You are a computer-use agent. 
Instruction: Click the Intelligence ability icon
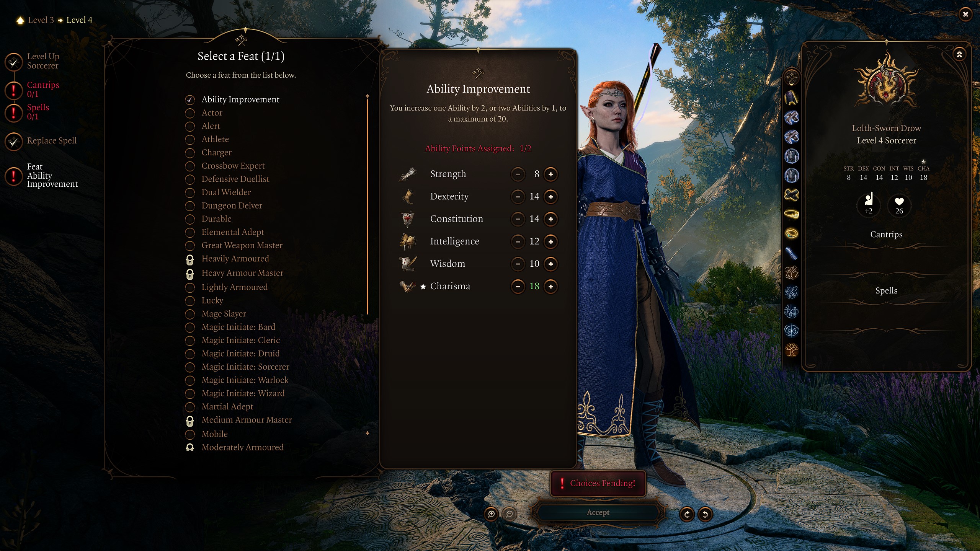pyautogui.click(x=408, y=241)
